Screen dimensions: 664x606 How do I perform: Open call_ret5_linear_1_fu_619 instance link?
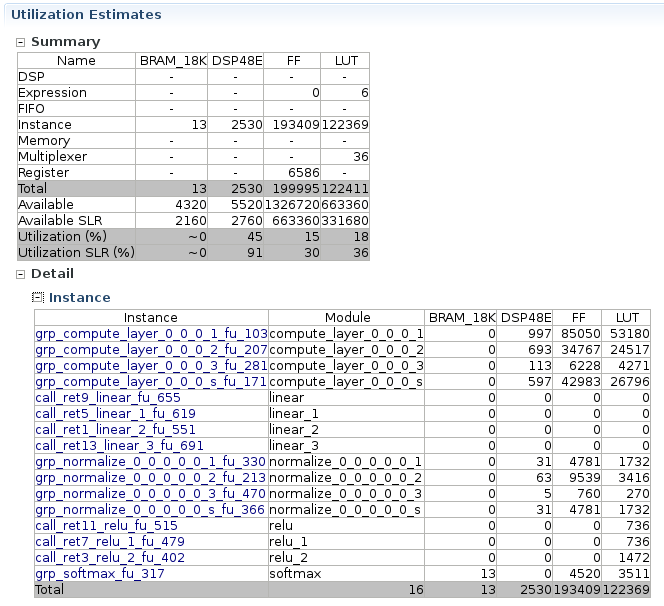point(116,414)
